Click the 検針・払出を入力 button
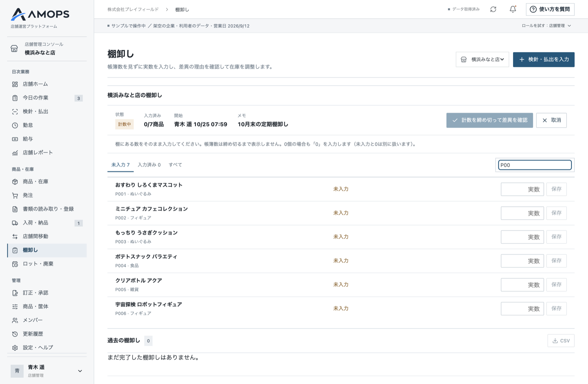This screenshot has height=384, width=588. (544, 60)
